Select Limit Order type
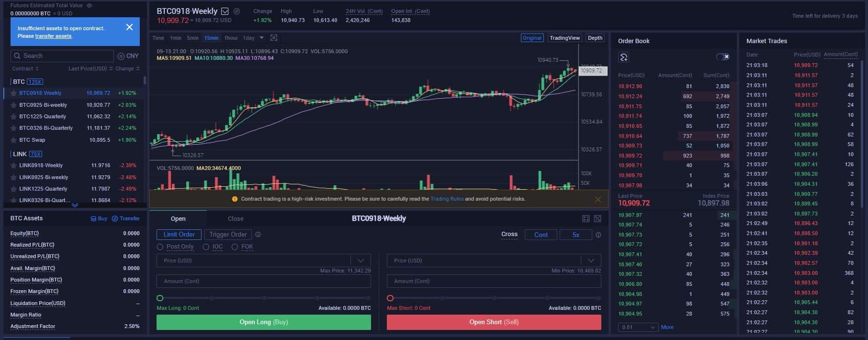The width and height of the screenshot is (868, 340). click(x=179, y=235)
